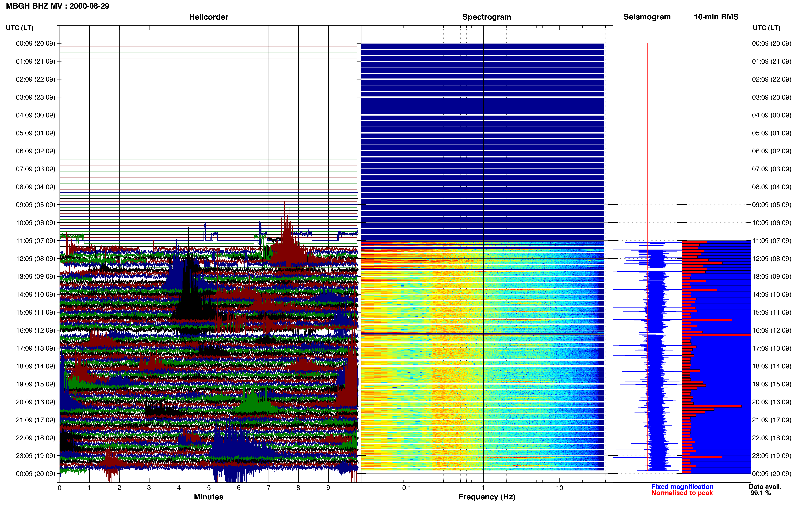
Task: Click left time label '17:09 (13:09)'
Action: pyautogui.click(x=36, y=348)
